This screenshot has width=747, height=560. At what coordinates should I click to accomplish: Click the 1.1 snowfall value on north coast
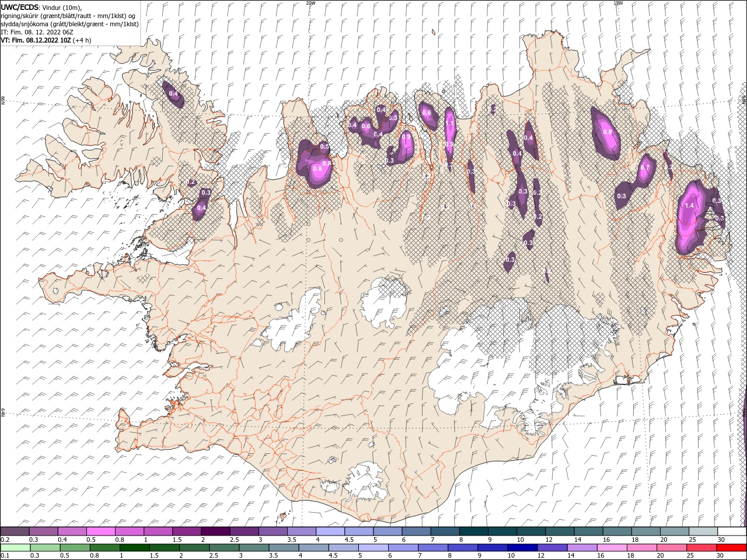449,123
